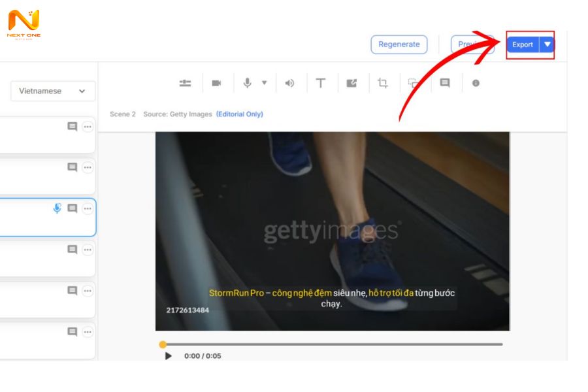Open the Vietnamese language dropdown
The width and height of the screenshot is (588, 392).
(x=53, y=91)
